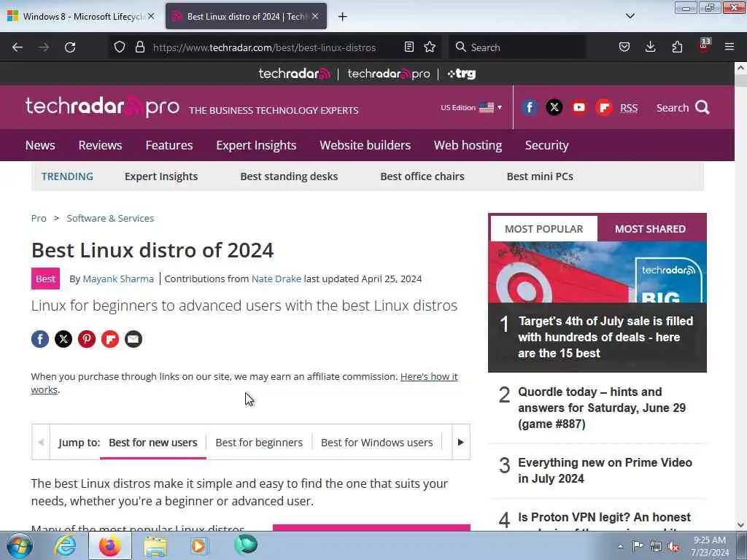This screenshot has width=747, height=560.
Task: Reload the page with the refresh icon
Action: click(70, 47)
